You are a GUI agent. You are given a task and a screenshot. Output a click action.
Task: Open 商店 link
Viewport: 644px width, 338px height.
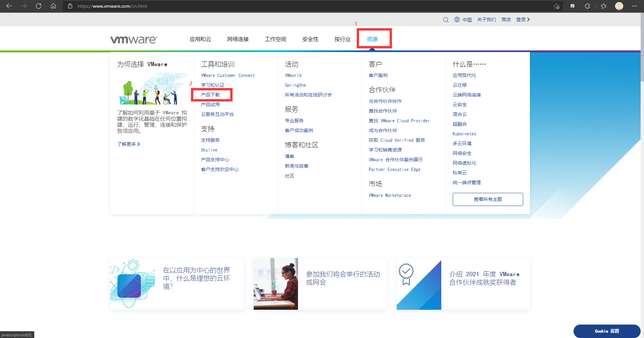click(506, 20)
